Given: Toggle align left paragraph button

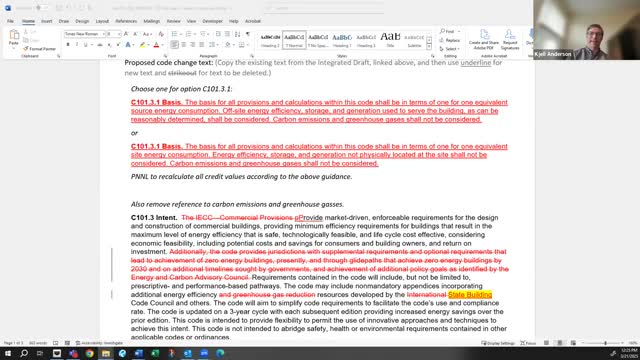Looking at the screenshot, I should coord(174,45).
